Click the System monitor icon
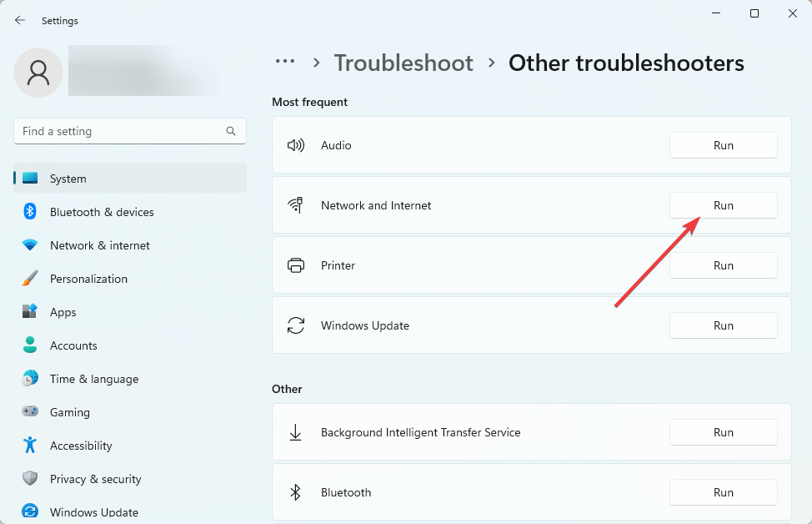The width and height of the screenshot is (812, 524). tap(30, 179)
